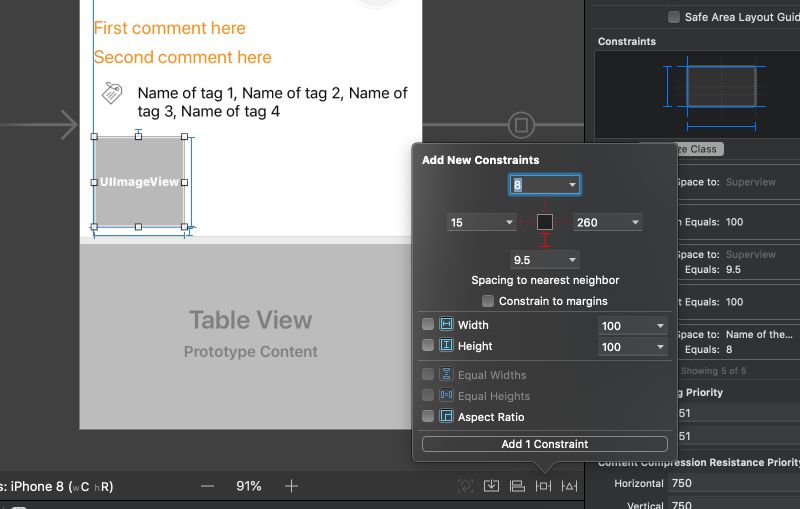The width and height of the screenshot is (800, 509).
Task: Click the Embed In toolbar icon
Action: (491, 486)
